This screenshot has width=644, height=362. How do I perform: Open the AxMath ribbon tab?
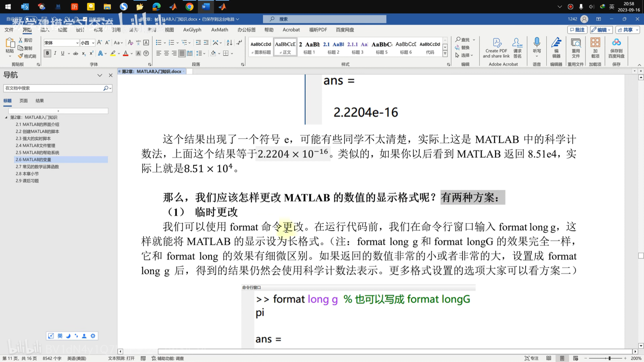219,30
